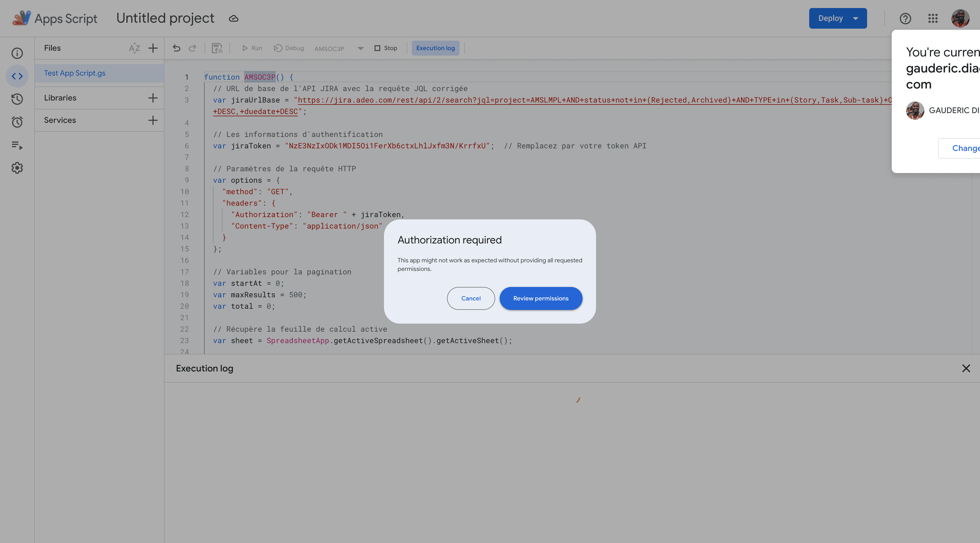
Task: Open project history clock-arrow icon
Action: 17,99
